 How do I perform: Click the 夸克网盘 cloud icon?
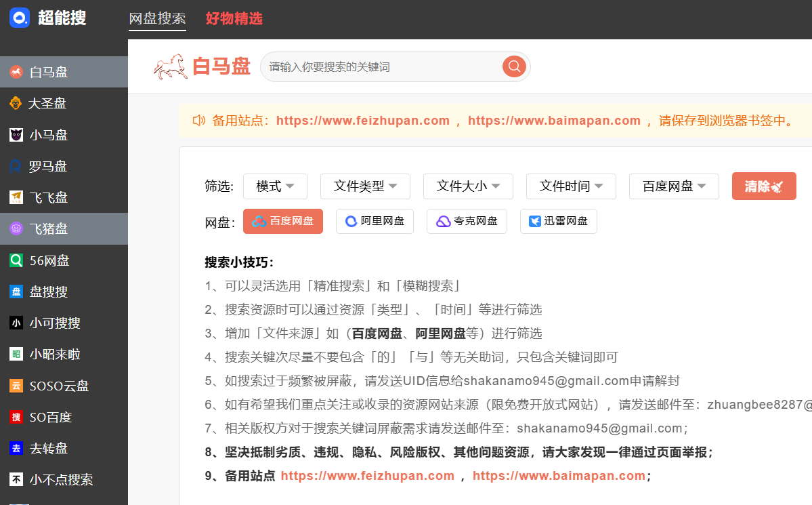444,222
